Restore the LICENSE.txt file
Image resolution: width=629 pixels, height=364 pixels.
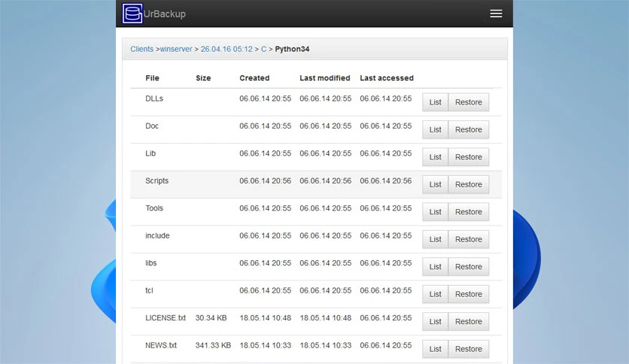[469, 321]
